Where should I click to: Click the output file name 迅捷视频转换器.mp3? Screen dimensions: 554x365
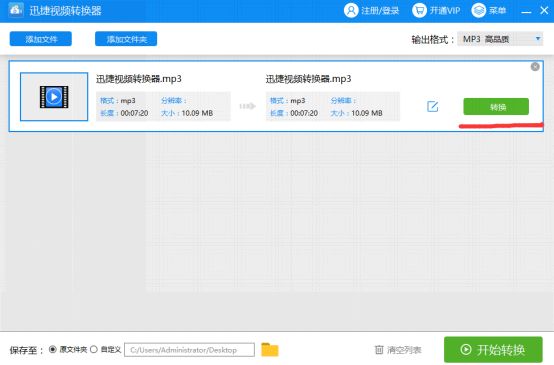[x=308, y=79]
